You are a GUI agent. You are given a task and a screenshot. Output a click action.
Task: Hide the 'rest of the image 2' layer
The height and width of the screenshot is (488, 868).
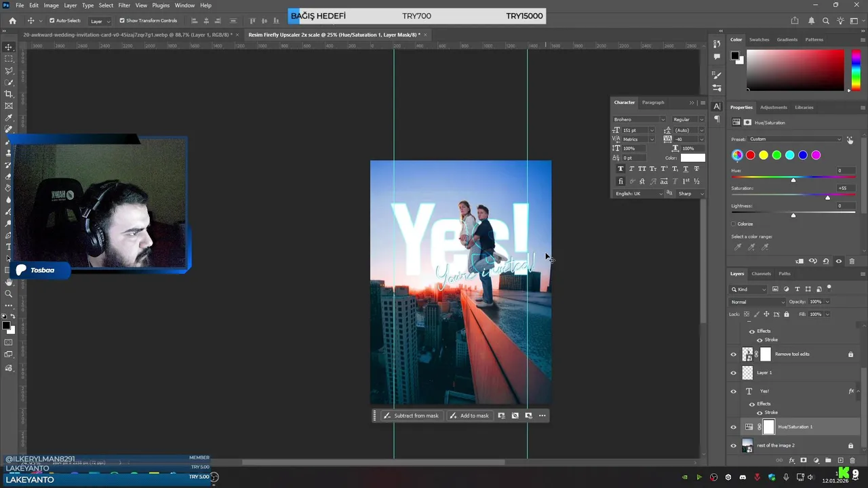point(733,445)
